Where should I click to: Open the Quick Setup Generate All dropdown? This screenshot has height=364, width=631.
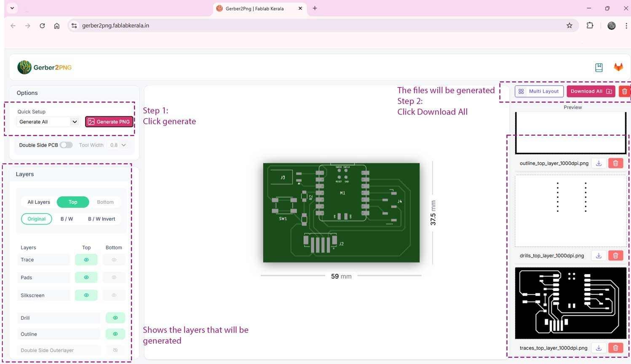pos(47,122)
